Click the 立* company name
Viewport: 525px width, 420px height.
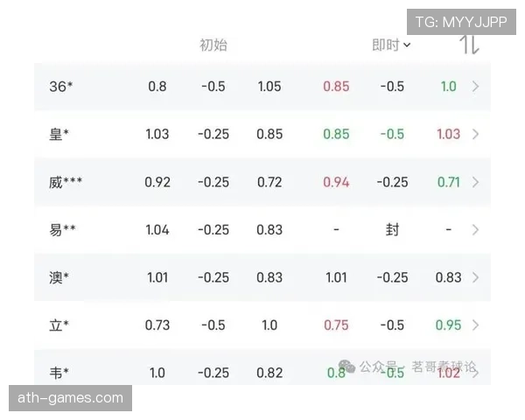(59, 325)
